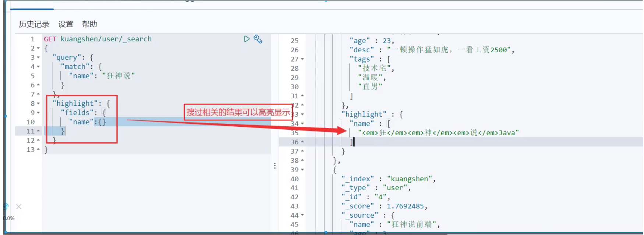Click fold arrow at output line 36
The image size is (644, 235).
click(302, 141)
